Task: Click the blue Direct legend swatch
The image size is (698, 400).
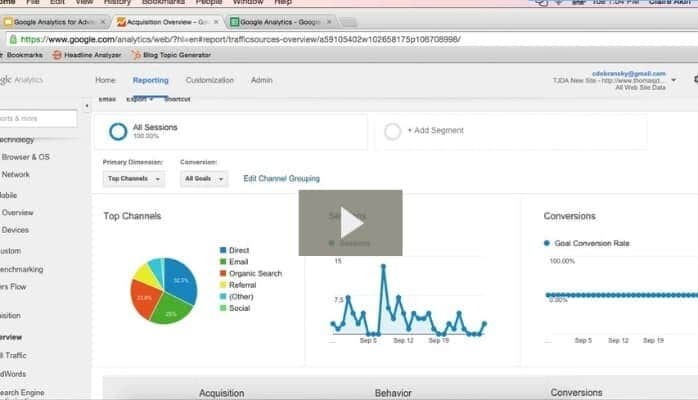Action: (x=223, y=250)
